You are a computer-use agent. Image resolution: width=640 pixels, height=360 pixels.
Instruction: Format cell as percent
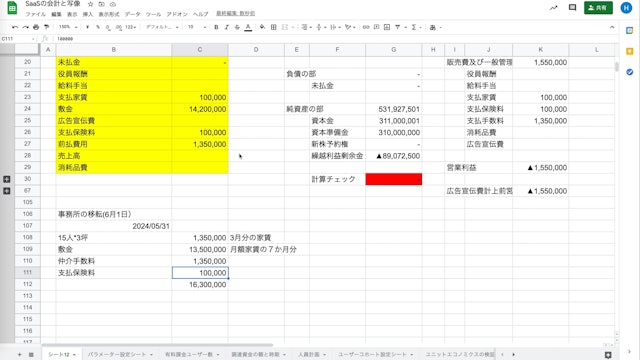click(x=98, y=27)
